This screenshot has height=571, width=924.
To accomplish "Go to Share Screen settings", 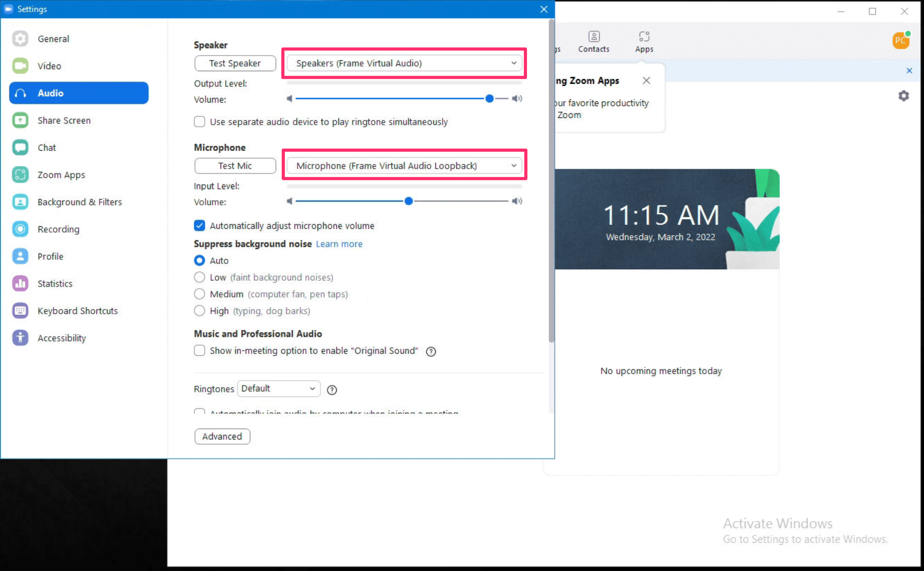I will 79,120.
